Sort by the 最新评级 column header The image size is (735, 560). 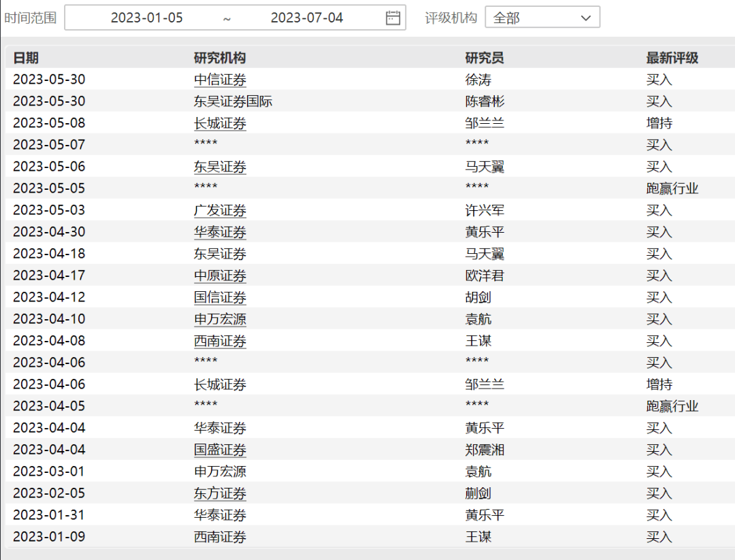(x=672, y=58)
